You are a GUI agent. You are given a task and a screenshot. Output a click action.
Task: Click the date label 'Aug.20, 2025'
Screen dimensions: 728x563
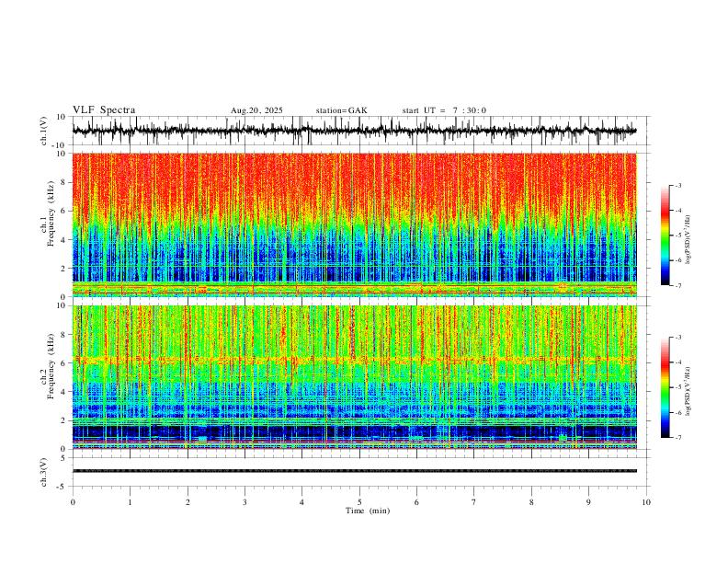[x=256, y=110]
